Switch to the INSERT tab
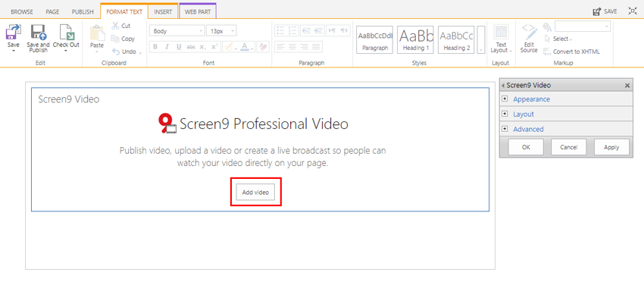This screenshot has height=282, width=644. click(163, 11)
